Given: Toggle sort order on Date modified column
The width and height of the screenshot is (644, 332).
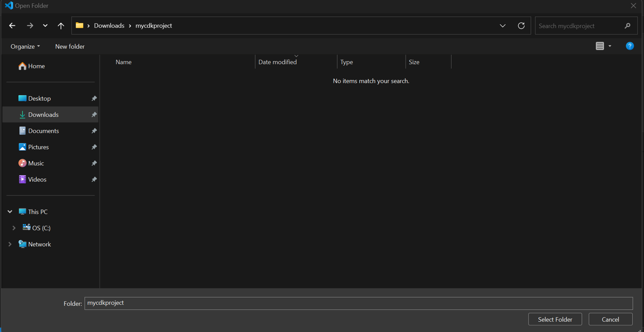Looking at the screenshot, I should coord(278,62).
